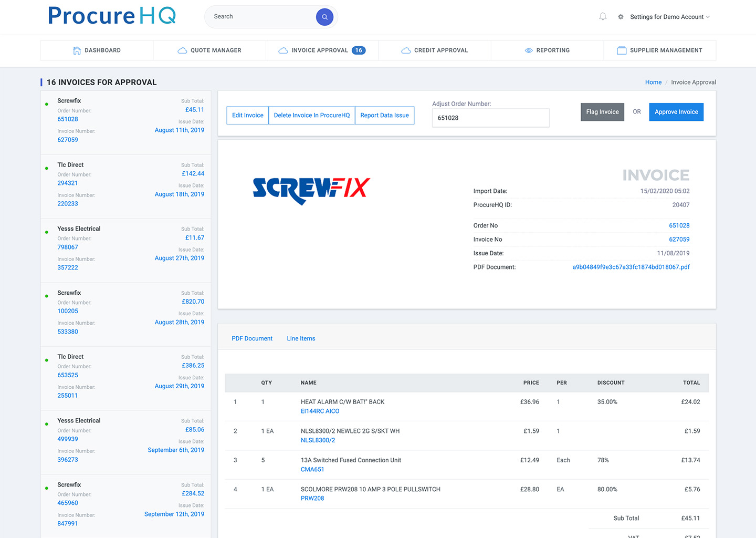Click invoice number 357222 in sidebar
Image resolution: width=756 pixels, height=538 pixels.
(x=67, y=268)
